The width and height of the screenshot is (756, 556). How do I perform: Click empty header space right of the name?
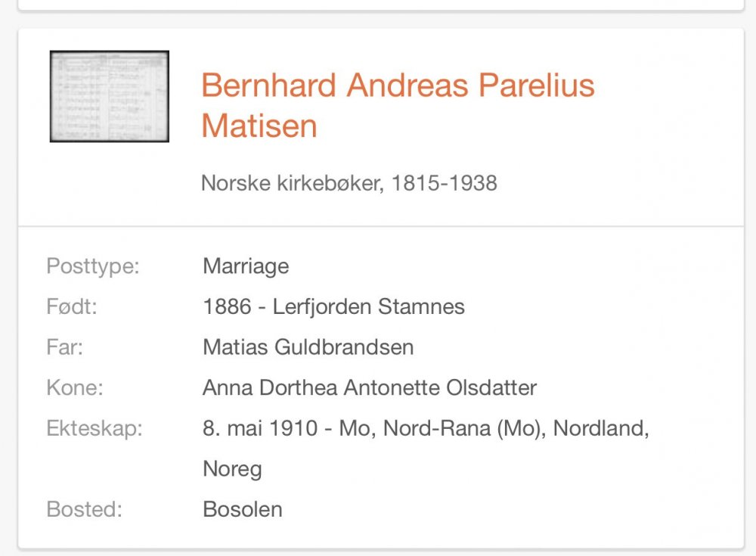[x=670, y=106]
